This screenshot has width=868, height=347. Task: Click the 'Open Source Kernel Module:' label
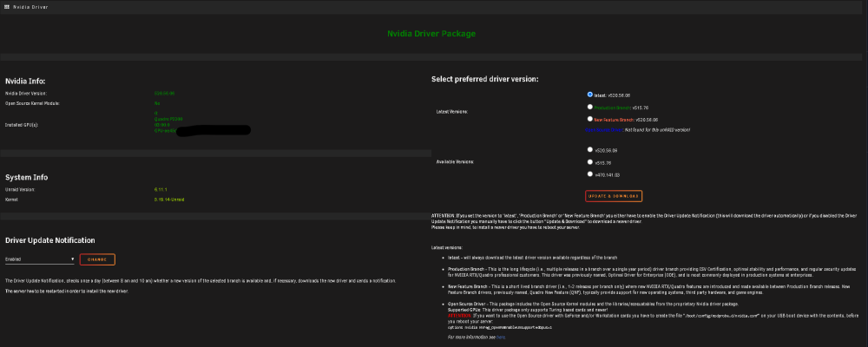click(x=32, y=103)
